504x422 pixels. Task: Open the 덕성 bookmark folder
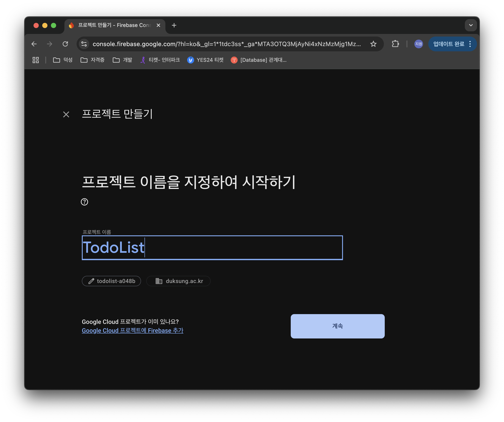63,60
